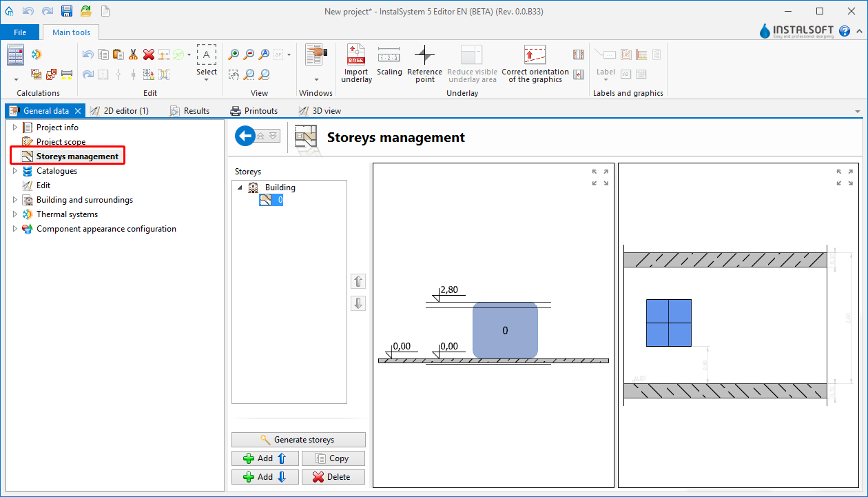This screenshot has width=868, height=497.
Task: Expand the Project info tree node
Action: click(15, 128)
